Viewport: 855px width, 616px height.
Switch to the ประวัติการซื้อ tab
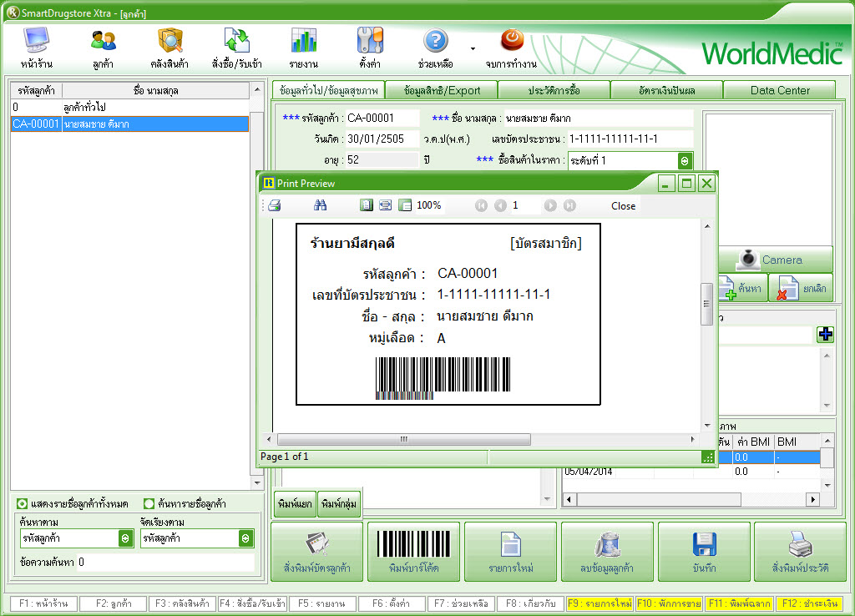pos(554,90)
